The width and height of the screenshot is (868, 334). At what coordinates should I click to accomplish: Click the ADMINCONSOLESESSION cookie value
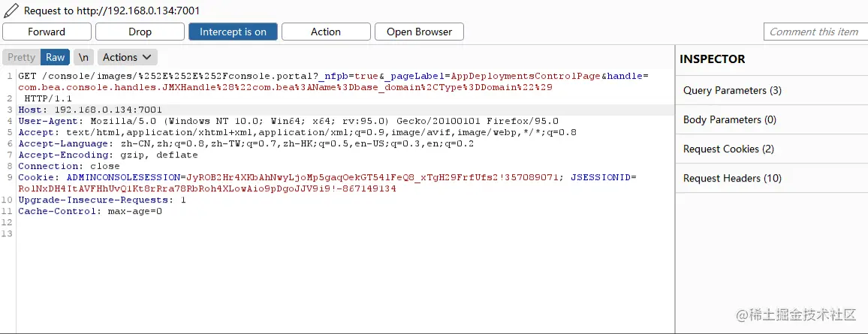(372, 177)
